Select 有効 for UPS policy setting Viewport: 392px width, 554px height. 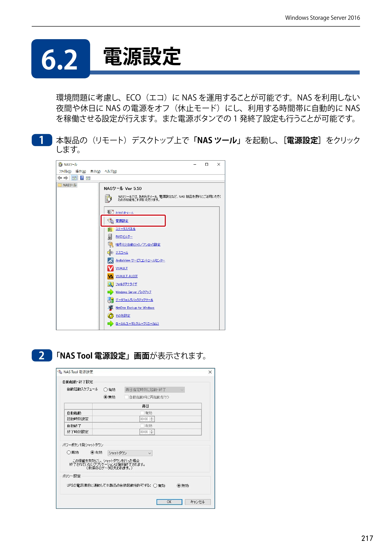[x=155, y=486]
